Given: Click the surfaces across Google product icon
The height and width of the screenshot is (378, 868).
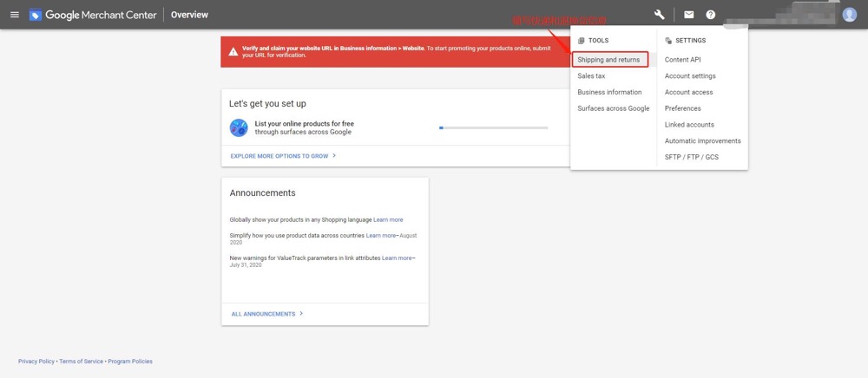Looking at the screenshot, I should pos(239,127).
